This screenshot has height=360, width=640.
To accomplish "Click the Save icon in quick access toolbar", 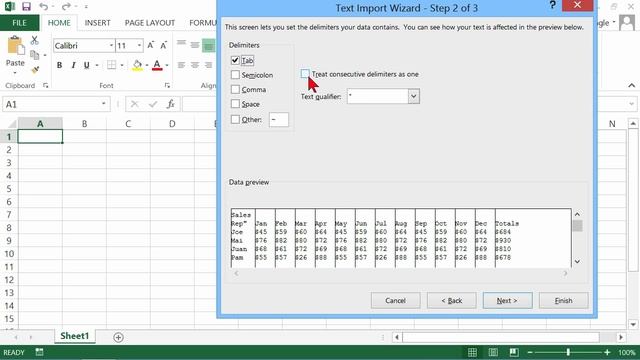I will pos(26,7).
